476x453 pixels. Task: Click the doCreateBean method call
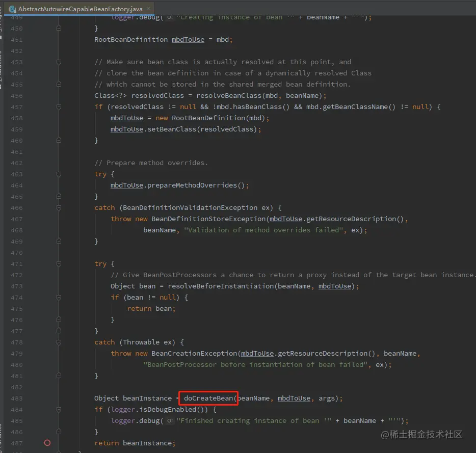tap(208, 398)
